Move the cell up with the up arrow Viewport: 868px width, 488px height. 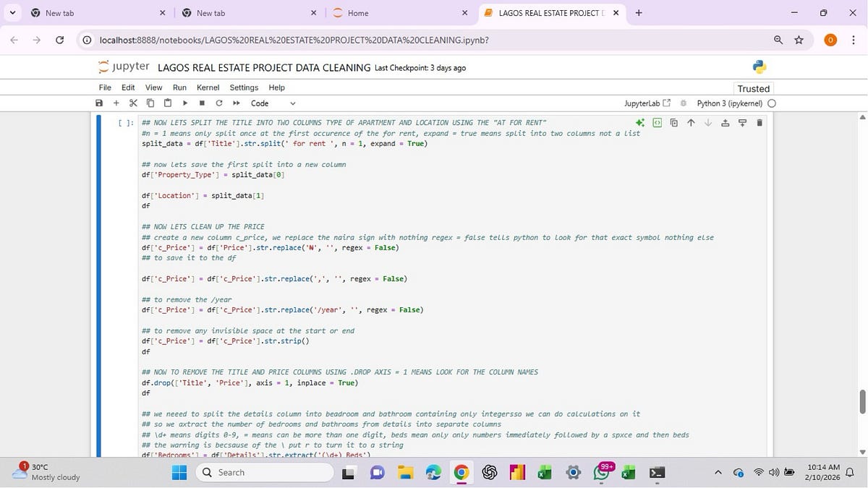click(691, 123)
